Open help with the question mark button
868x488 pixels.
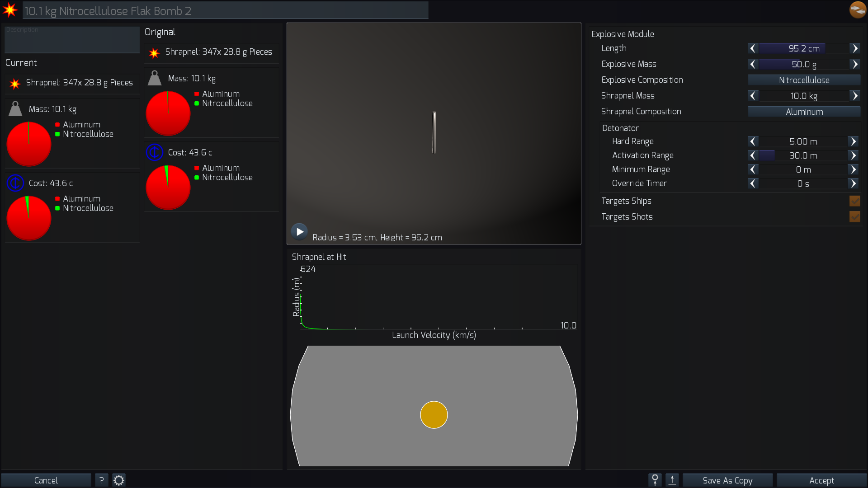coord(101,480)
